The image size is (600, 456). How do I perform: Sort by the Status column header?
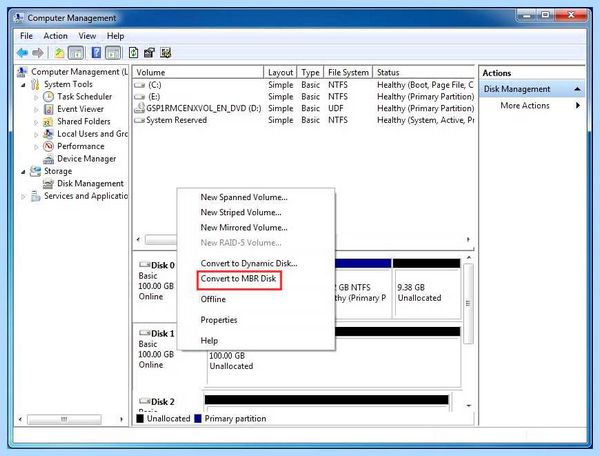(x=424, y=72)
